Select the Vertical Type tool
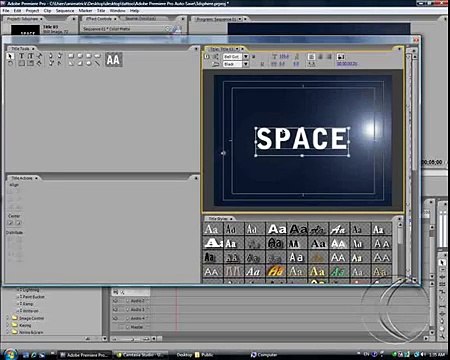 tap(30, 56)
